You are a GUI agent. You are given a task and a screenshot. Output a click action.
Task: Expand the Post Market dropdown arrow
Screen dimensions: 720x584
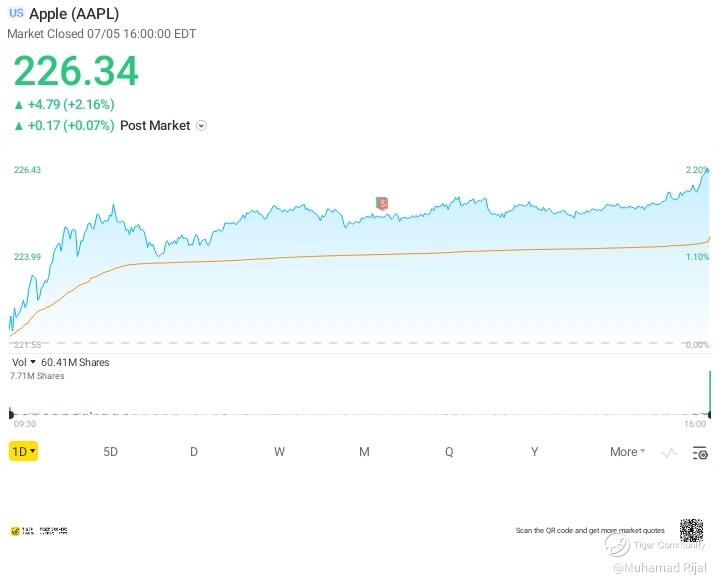tap(202, 126)
